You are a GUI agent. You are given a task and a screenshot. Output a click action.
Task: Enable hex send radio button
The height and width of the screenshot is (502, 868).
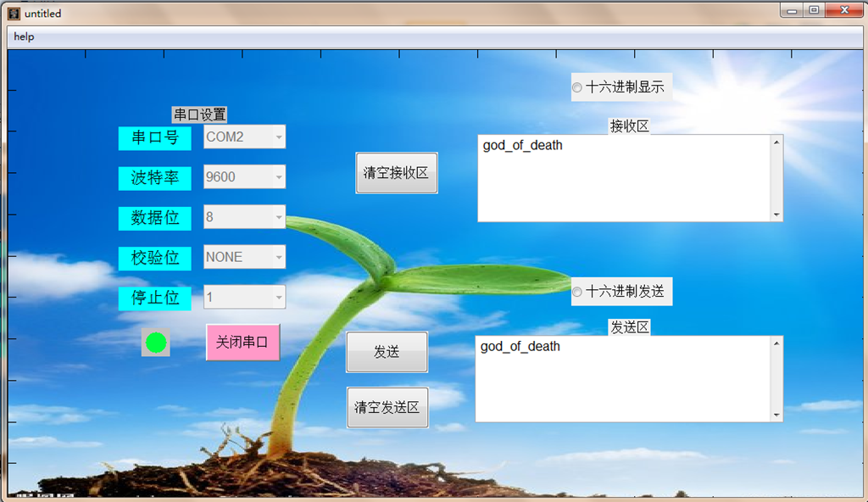(x=577, y=292)
